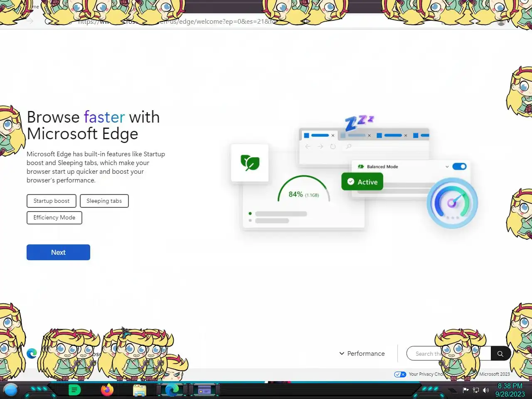Select the Efficiency Mode option
Image resolution: width=532 pixels, height=399 pixels.
54,217
